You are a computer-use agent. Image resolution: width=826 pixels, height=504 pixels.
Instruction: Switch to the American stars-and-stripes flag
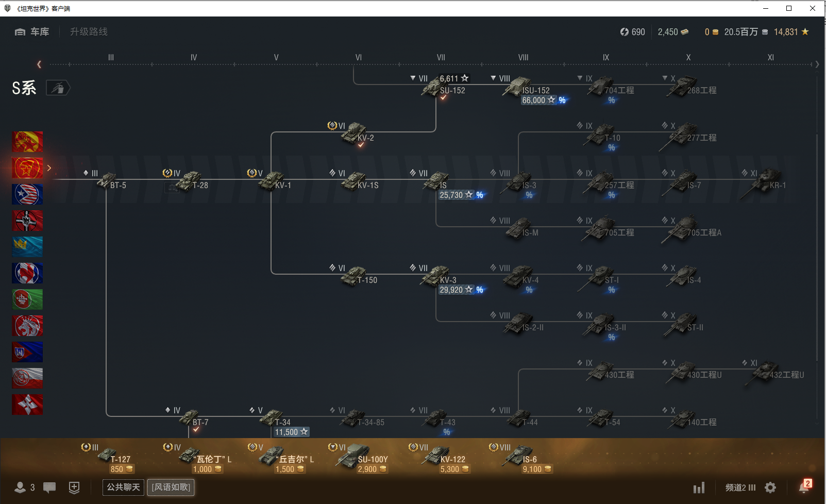pos(27,194)
